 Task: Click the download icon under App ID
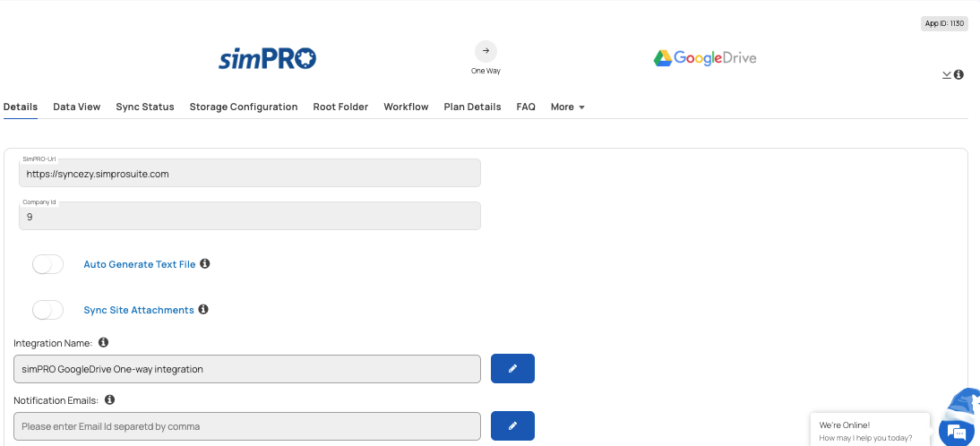(947, 74)
